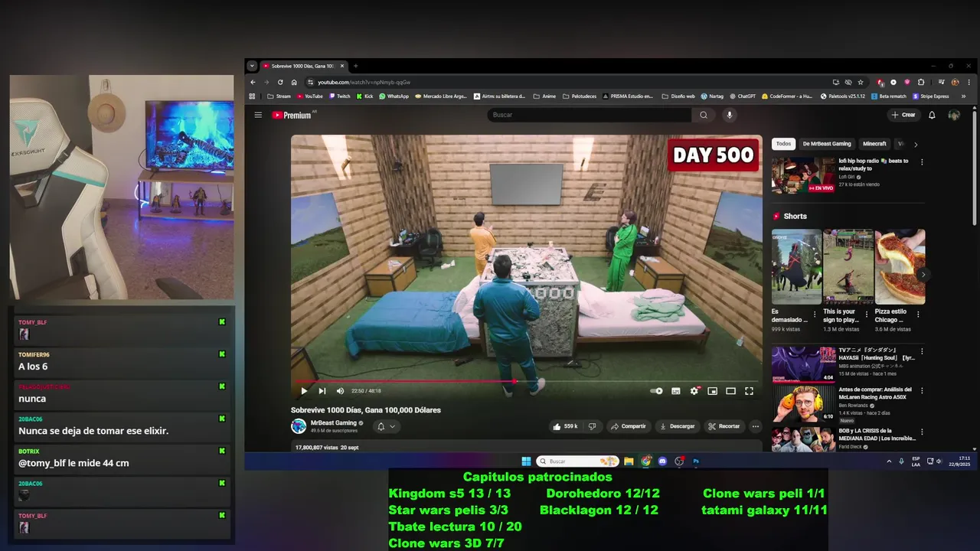Mute the video player volume
The height and width of the screenshot is (551, 980).
coord(340,391)
